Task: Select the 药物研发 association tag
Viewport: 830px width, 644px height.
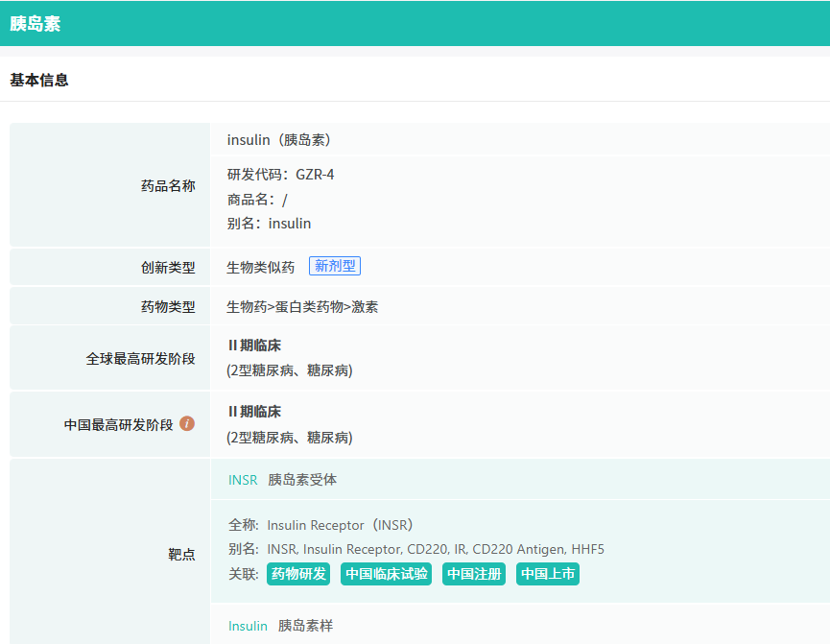Action: pos(297,574)
